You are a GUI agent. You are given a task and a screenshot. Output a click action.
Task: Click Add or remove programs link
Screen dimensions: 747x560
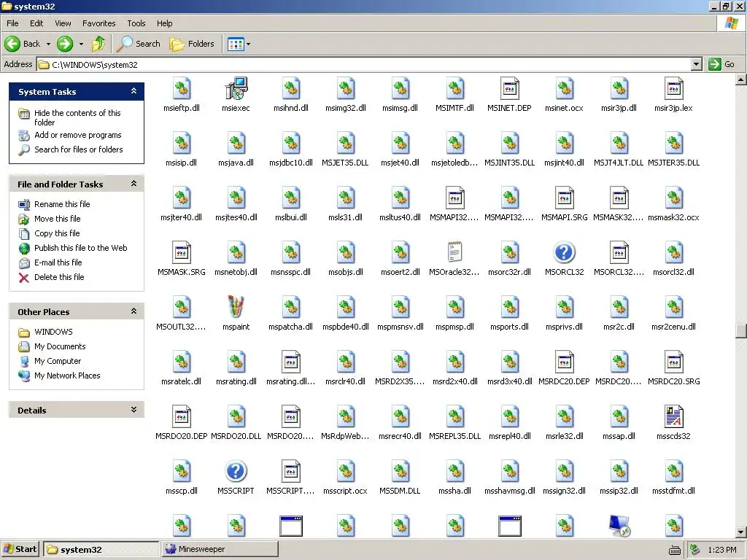77,135
